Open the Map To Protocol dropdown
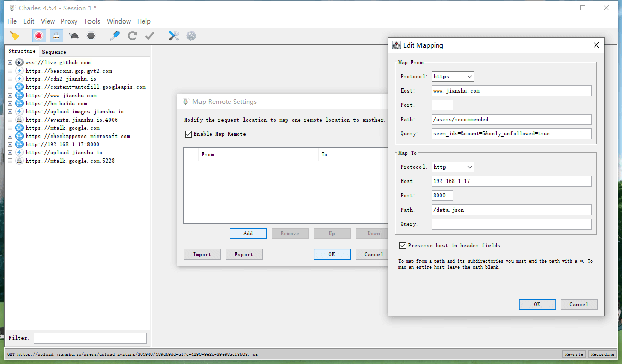The height and width of the screenshot is (364, 622). click(x=453, y=167)
